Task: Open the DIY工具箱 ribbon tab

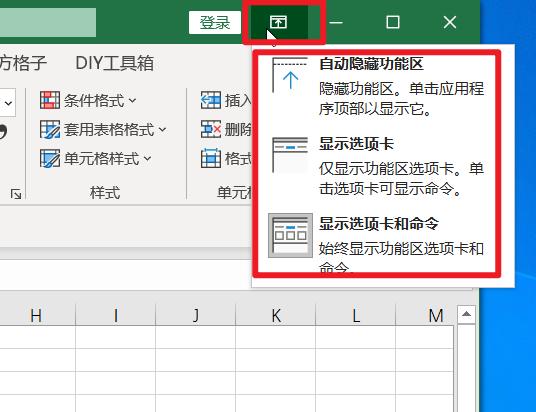Action: click(x=115, y=63)
